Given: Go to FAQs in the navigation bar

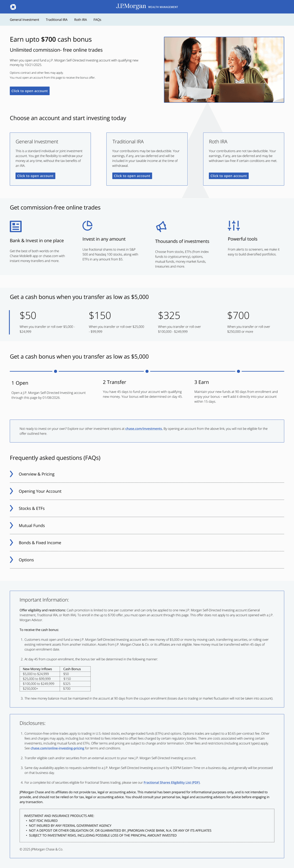Looking at the screenshot, I should [x=98, y=19].
